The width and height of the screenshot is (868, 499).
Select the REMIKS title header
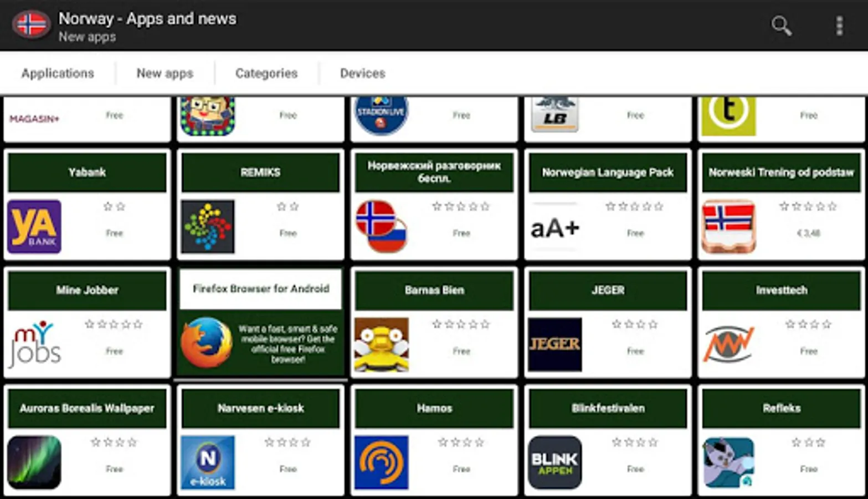(x=260, y=172)
